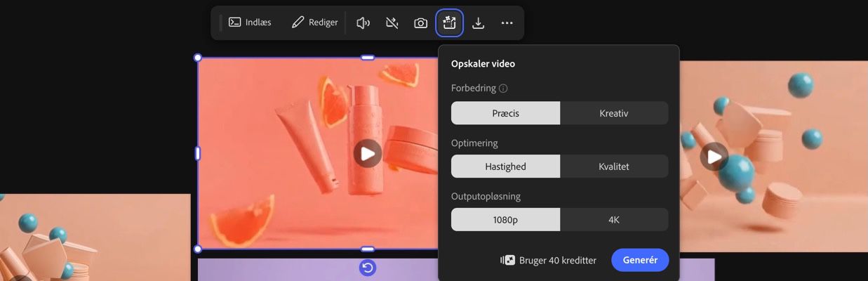Capture a frame with the camera icon
This screenshot has width=868, height=281.
[420, 23]
